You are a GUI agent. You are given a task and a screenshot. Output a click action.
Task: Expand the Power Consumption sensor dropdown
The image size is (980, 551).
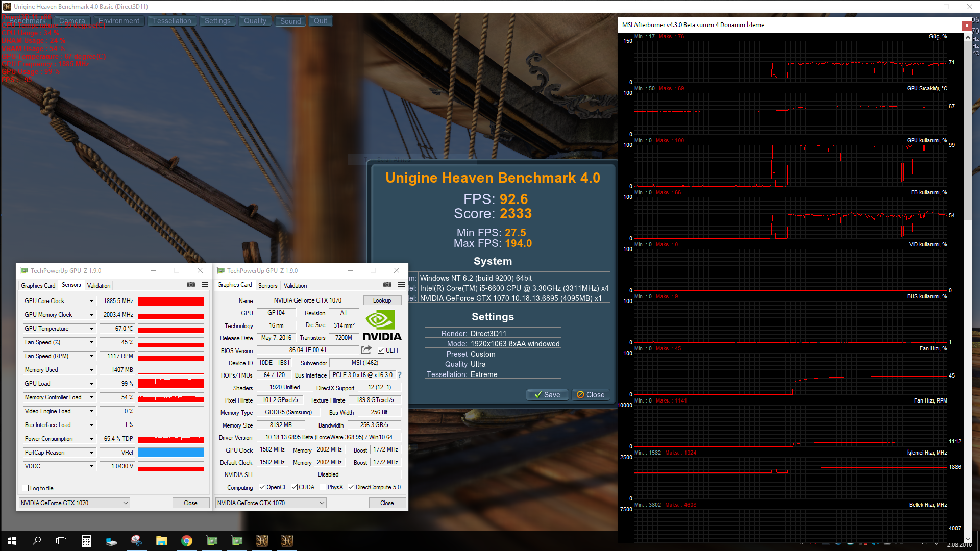(x=92, y=439)
